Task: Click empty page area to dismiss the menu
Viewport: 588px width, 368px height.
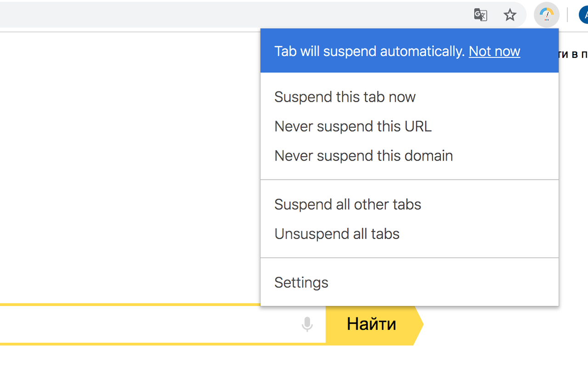Action: click(129, 184)
